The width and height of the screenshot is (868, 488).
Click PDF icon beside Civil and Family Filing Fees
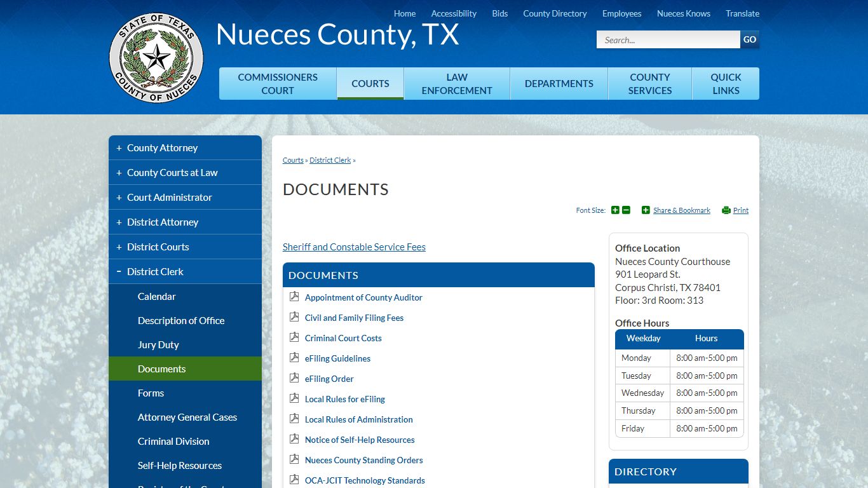tap(294, 317)
